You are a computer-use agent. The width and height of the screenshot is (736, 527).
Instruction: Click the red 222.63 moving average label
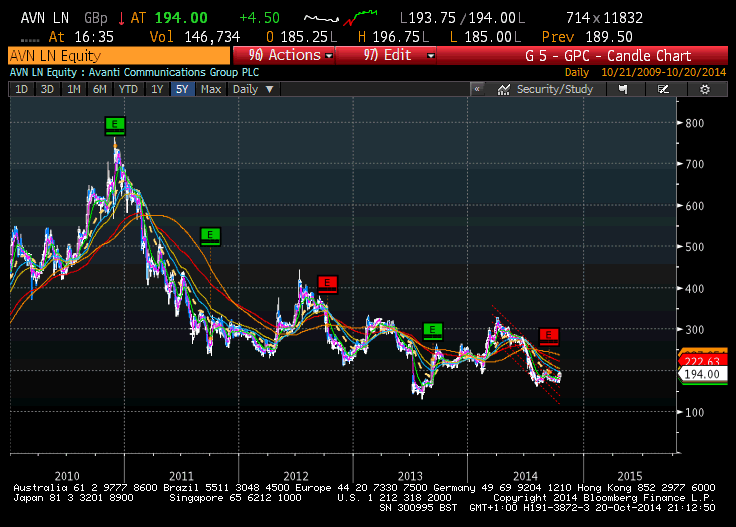pyautogui.click(x=702, y=361)
